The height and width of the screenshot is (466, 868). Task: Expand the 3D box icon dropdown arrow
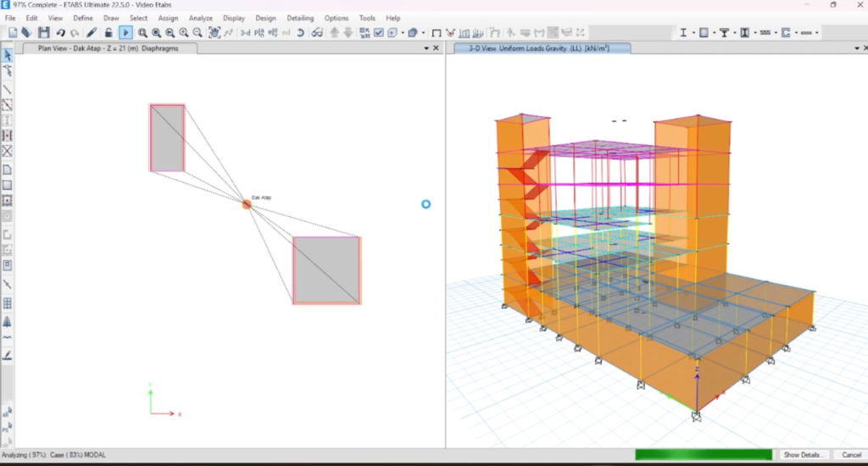pos(424,33)
